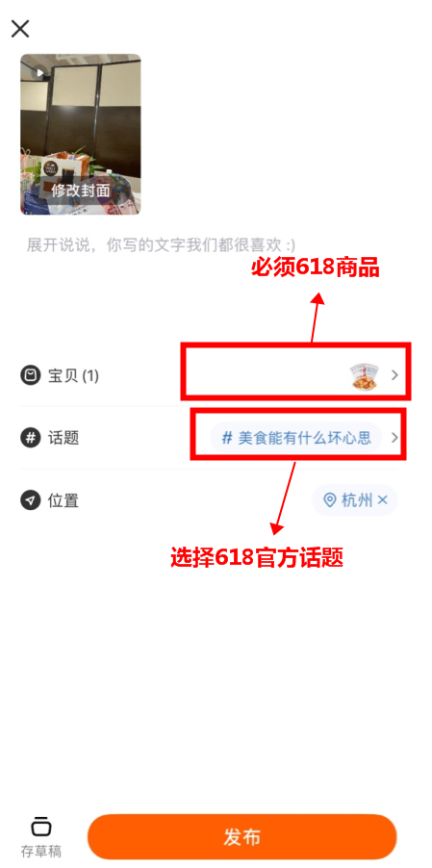The width and height of the screenshot is (432, 868).
Task: Open the video cover thumbnail
Action: pyautogui.click(x=81, y=135)
